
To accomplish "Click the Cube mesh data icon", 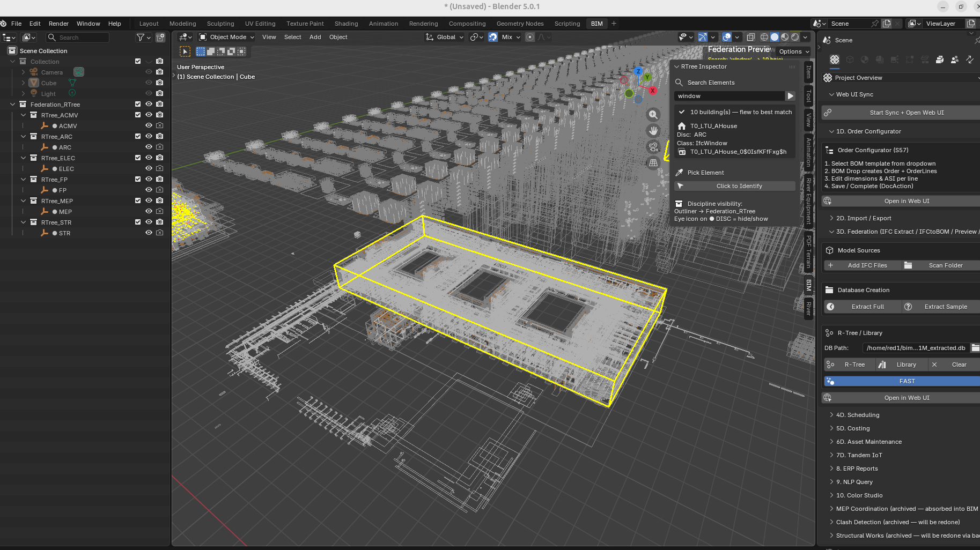I will coord(72,83).
